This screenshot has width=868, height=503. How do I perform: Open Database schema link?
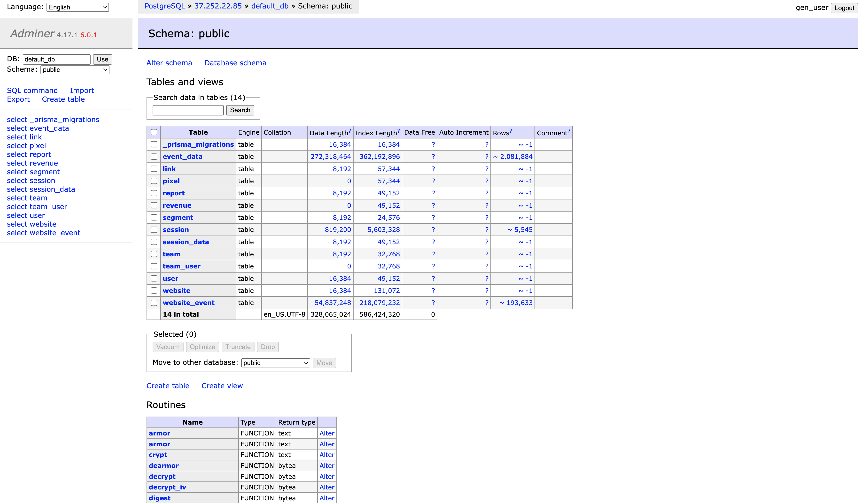235,63
